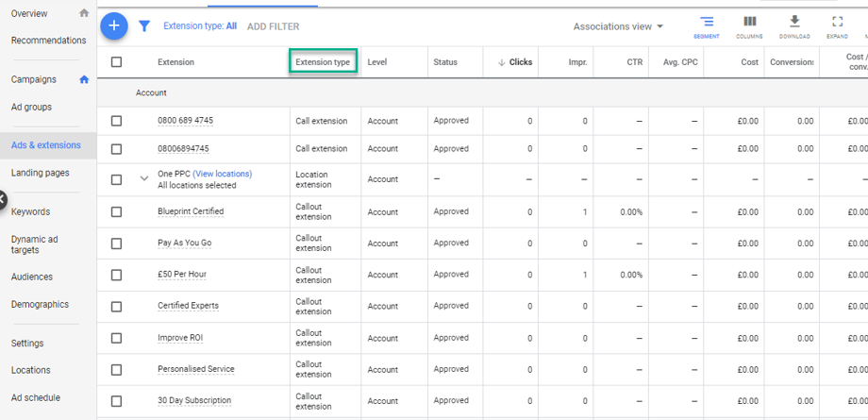Click Approved status in Blueprint Certified row
The width and height of the screenshot is (868, 420).
(451, 211)
